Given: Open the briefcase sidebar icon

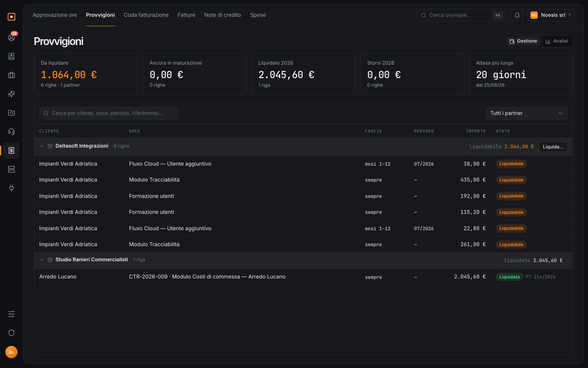Looking at the screenshot, I should (11, 75).
